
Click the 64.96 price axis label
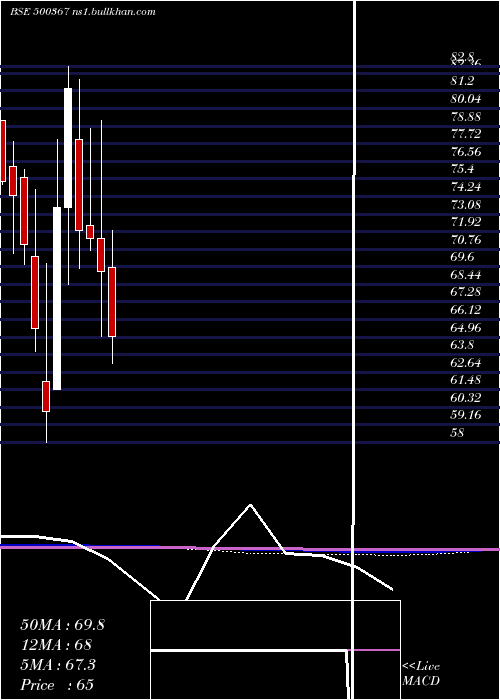click(x=466, y=327)
